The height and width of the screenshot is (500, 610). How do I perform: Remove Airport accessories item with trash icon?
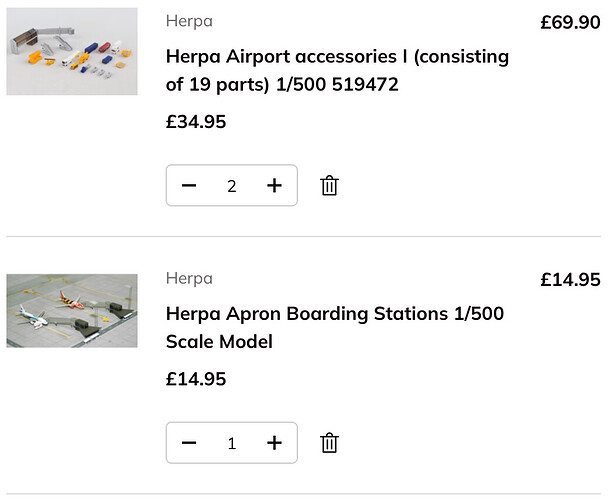329,186
